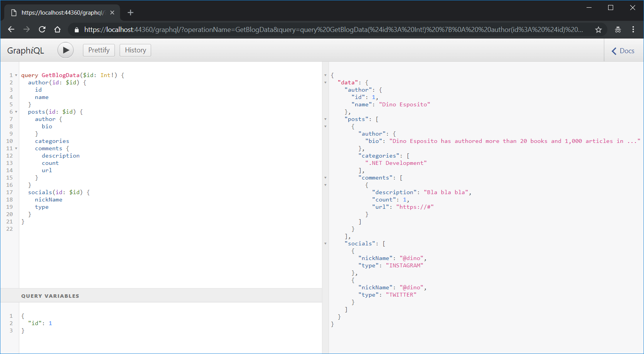This screenshot has width=644, height=354.
Task: Click "TWITTER" type value in results
Action: coord(401,295)
